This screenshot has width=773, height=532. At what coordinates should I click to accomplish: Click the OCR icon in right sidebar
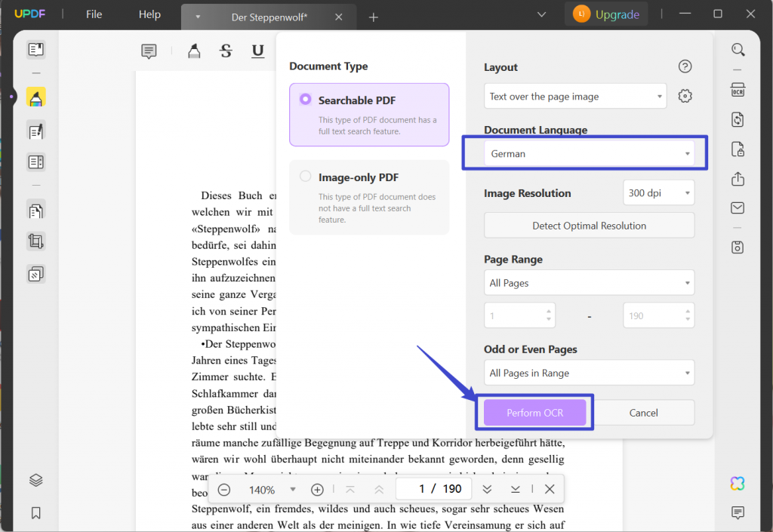click(738, 88)
